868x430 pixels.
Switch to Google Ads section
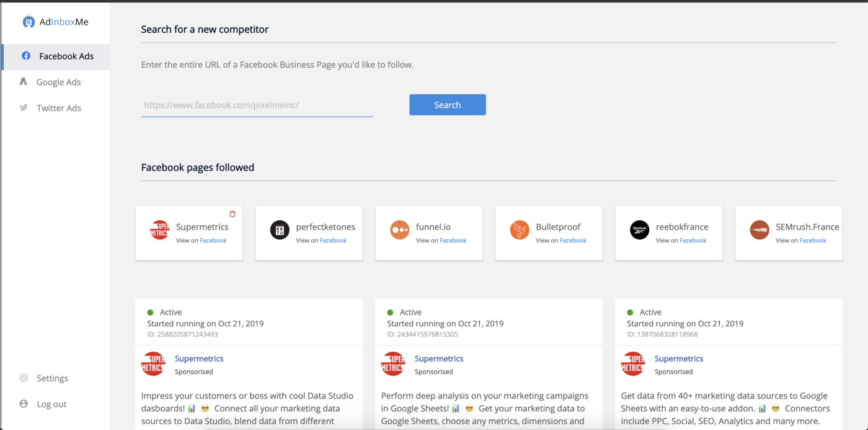tap(56, 82)
